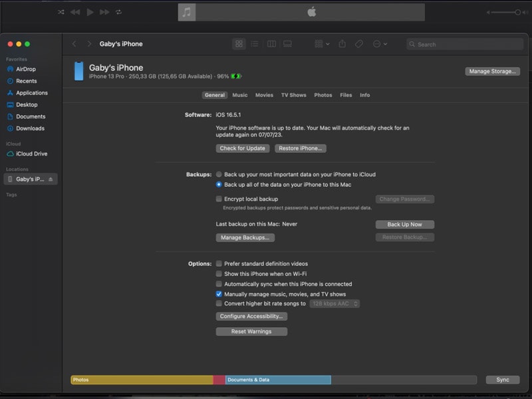Click the Edit Tags icon
This screenshot has height=399, width=532.
(359, 44)
